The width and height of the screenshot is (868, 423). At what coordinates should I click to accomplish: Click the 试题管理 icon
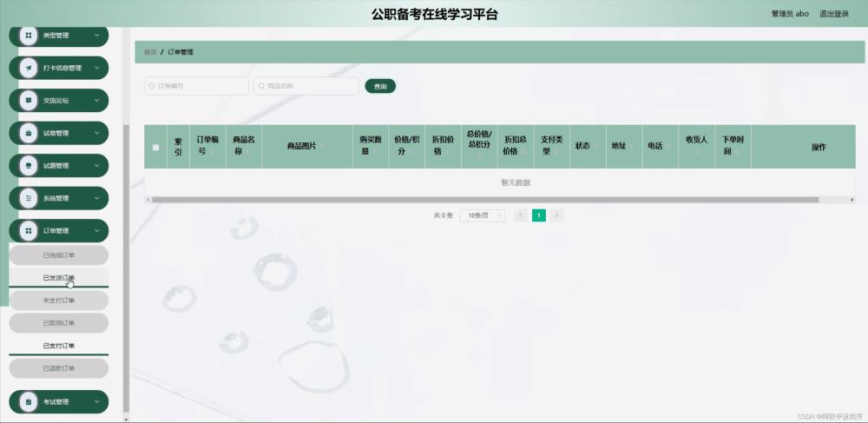coord(29,166)
